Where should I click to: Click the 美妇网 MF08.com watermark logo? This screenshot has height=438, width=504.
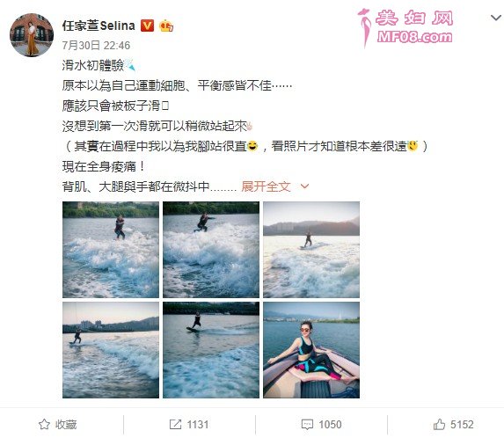tap(405, 28)
